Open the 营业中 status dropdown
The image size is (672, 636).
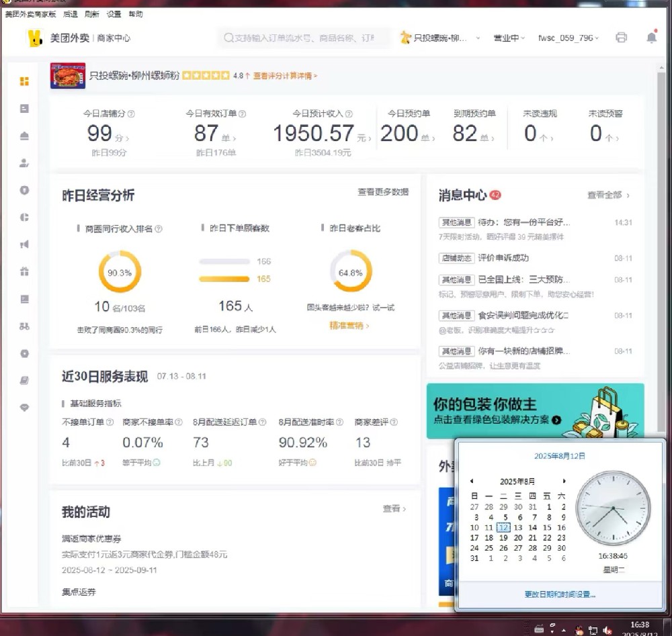(509, 38)
